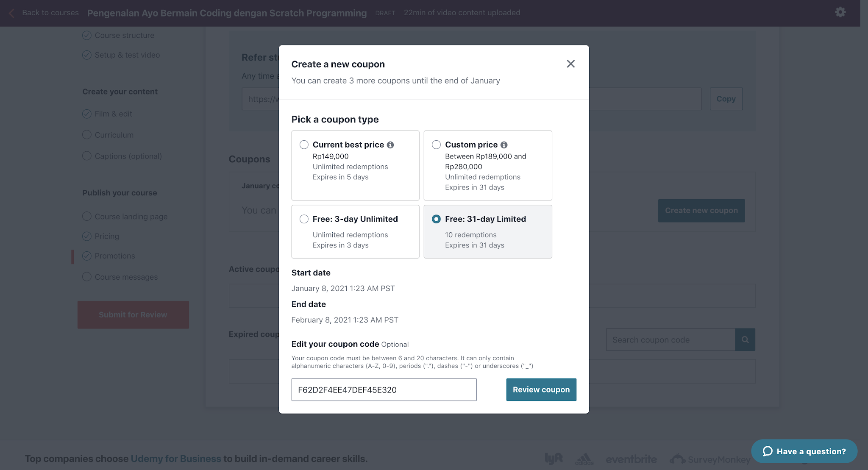Open the Promotions sidebar section
Viewport: 868px width, 470px height.
tap(115, 256)
